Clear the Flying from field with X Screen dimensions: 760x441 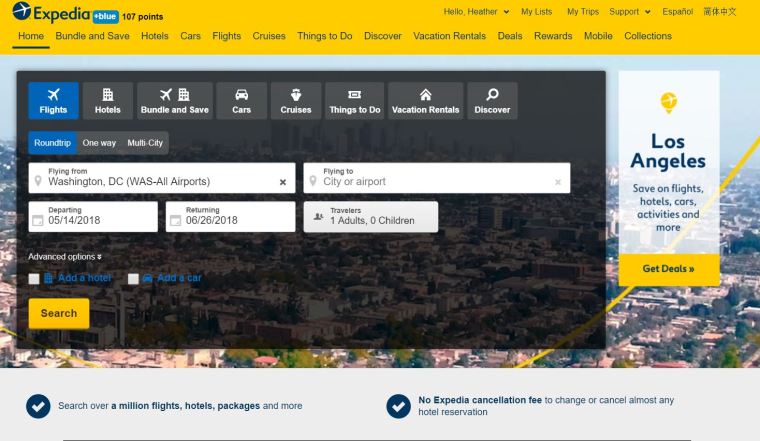pos(283,182)
